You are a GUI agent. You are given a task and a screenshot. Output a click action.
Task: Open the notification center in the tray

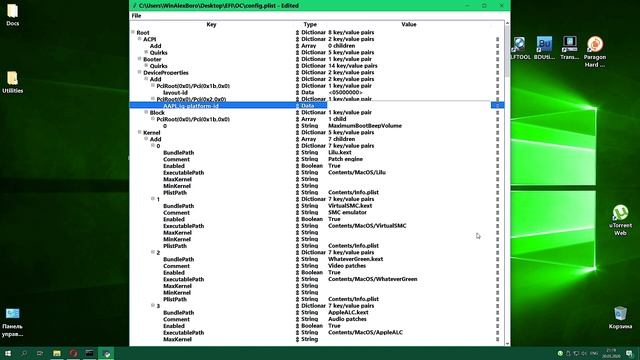coord(629,353)
